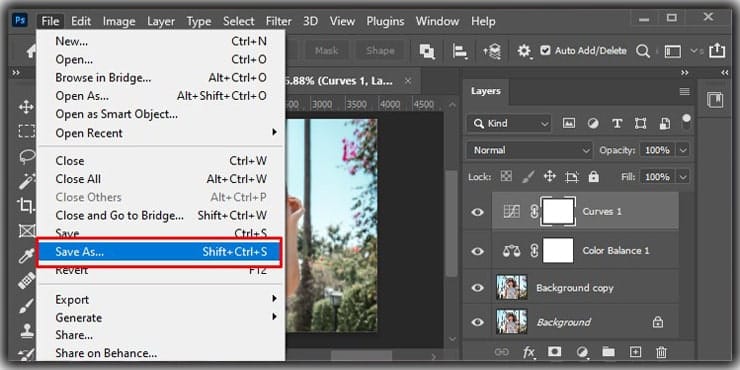Viewport: 740px width, 370px height.
Task: Click the Color Balance 1 layer mask thumbnail
Action: pos(558,251)
